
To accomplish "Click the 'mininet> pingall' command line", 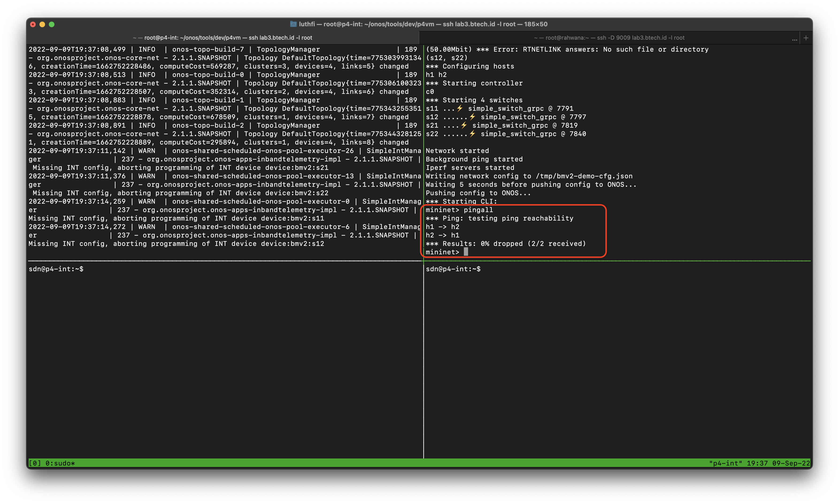I will click(459, 210).
